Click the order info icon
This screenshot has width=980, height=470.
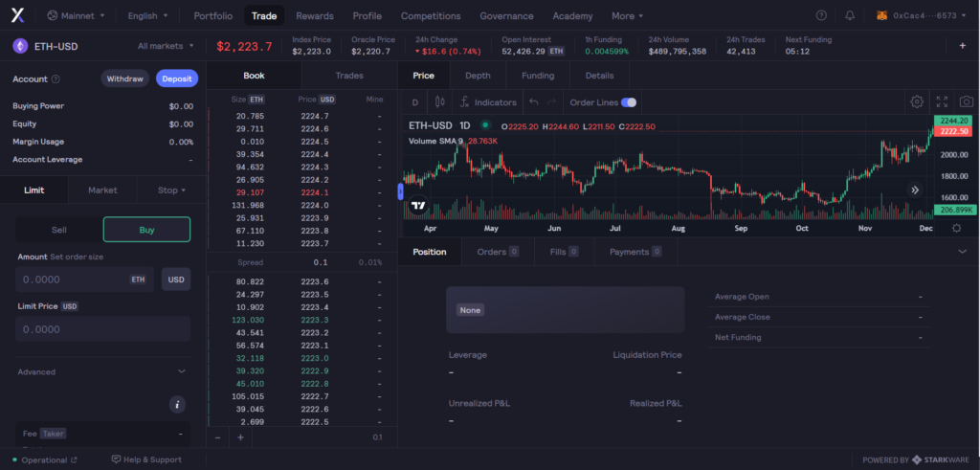tap(177, 405)
